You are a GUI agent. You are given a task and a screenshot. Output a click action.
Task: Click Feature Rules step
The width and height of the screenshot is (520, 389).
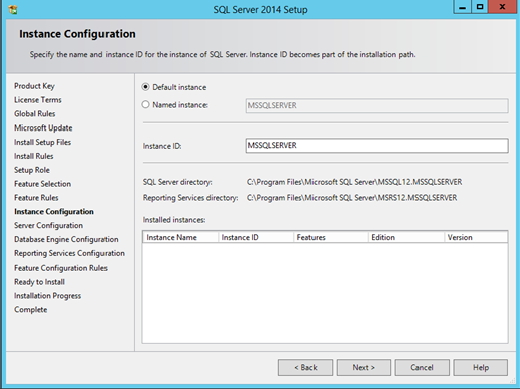point(36,198)
